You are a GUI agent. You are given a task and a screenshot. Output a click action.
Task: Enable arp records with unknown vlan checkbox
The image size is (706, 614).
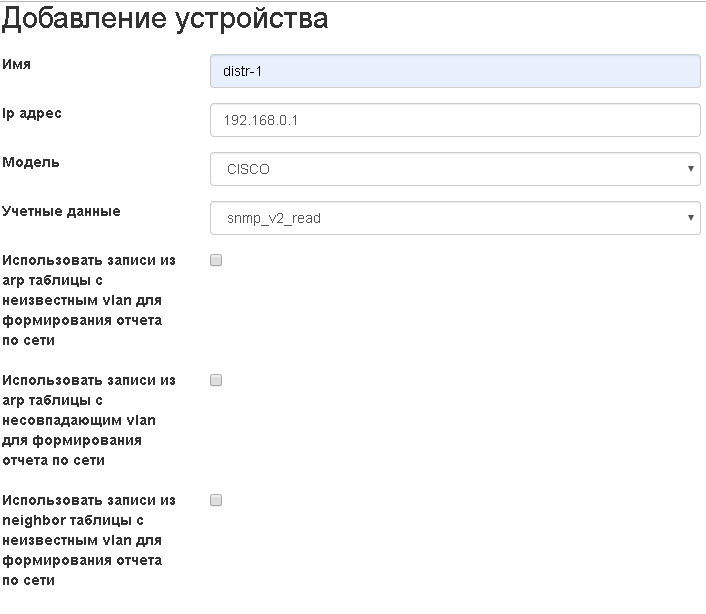(216, 260)
